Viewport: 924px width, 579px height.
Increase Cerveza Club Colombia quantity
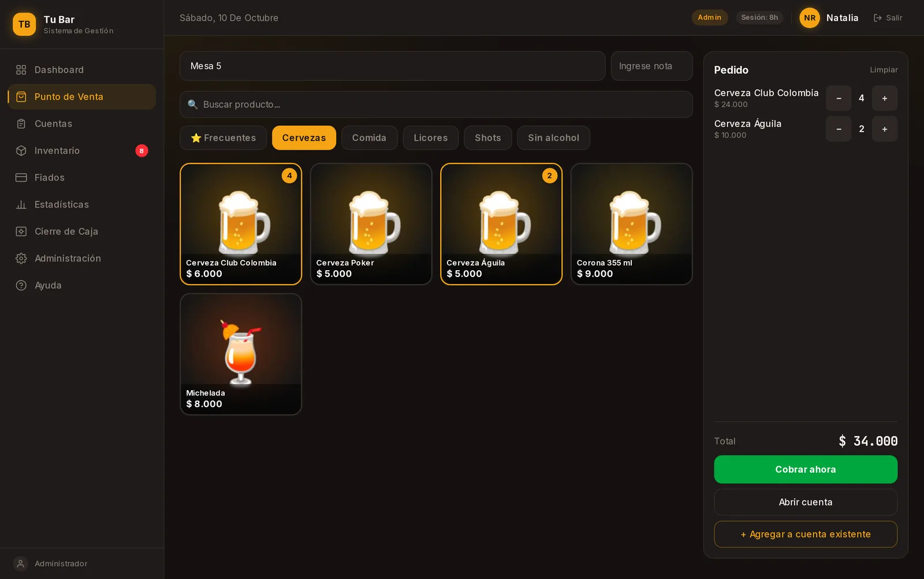(x=885, y=98)
